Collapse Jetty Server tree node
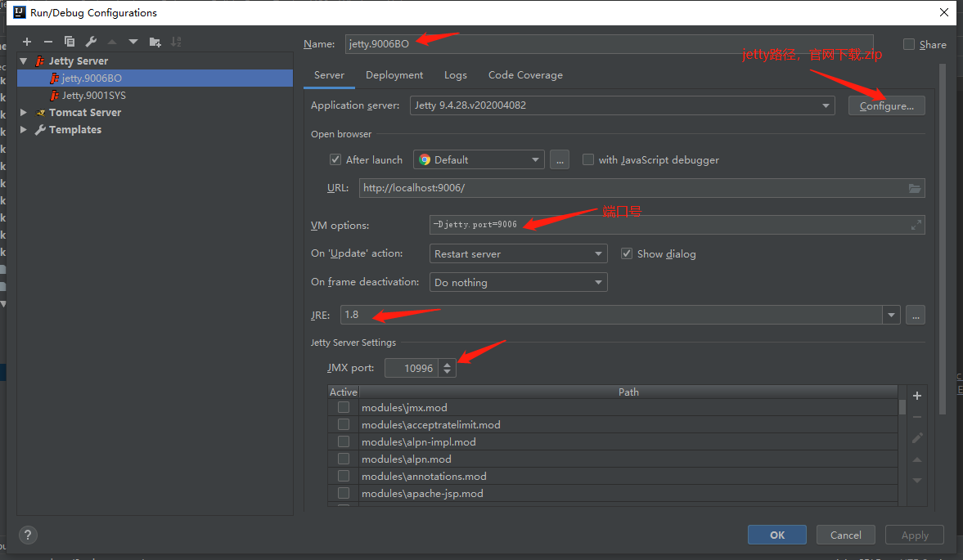The height and width of the screenshot is (560, 963). pyautogui.click(x=24, y=60)
